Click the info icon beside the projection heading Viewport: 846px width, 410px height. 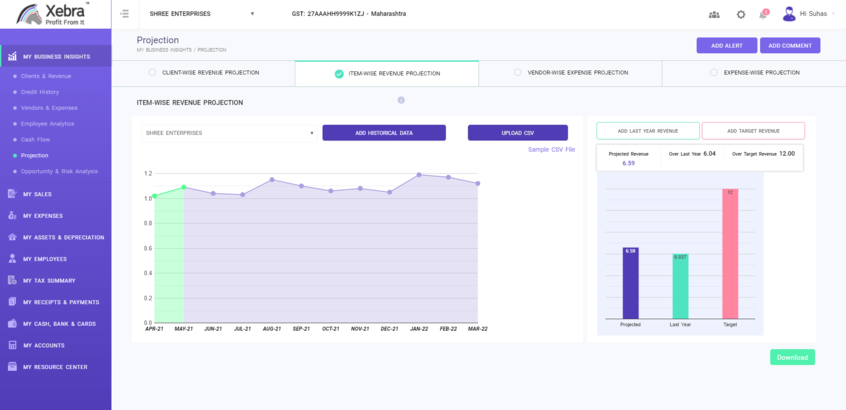pos(401,100)
